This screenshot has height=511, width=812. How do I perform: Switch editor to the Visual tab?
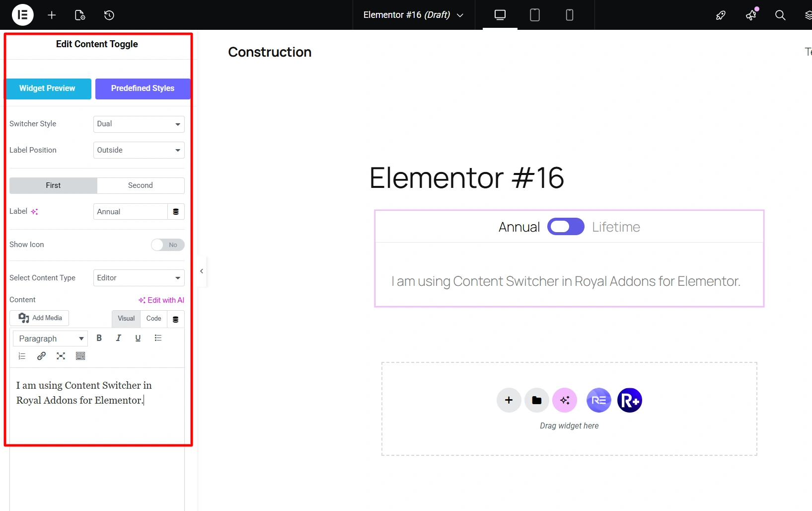(126, 319)
